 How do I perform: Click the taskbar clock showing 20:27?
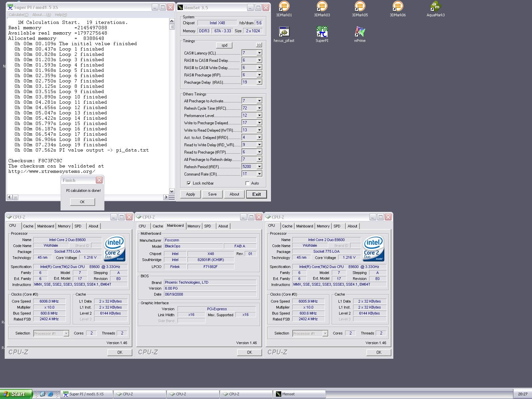523,394
